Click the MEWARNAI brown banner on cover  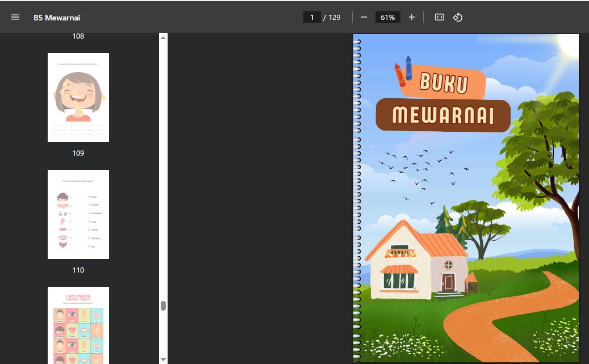click(x=443, y=115)
